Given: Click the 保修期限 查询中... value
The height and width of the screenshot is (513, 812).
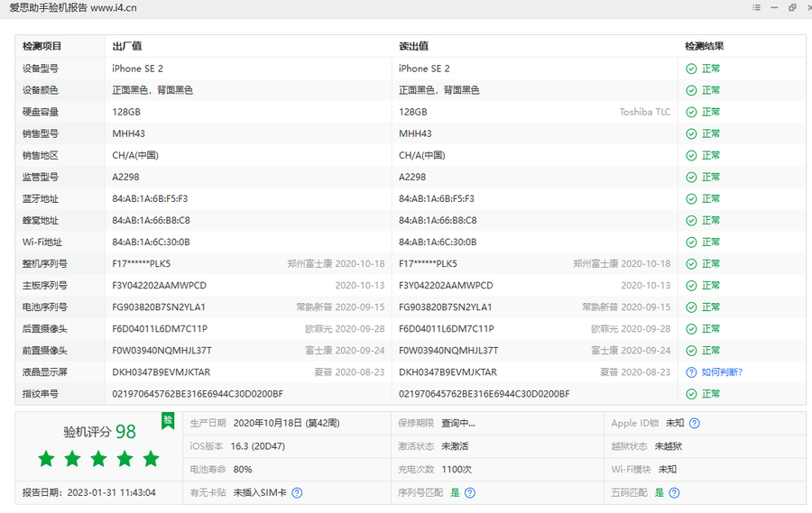Looking at the screenshot, I should coord(457,424).
